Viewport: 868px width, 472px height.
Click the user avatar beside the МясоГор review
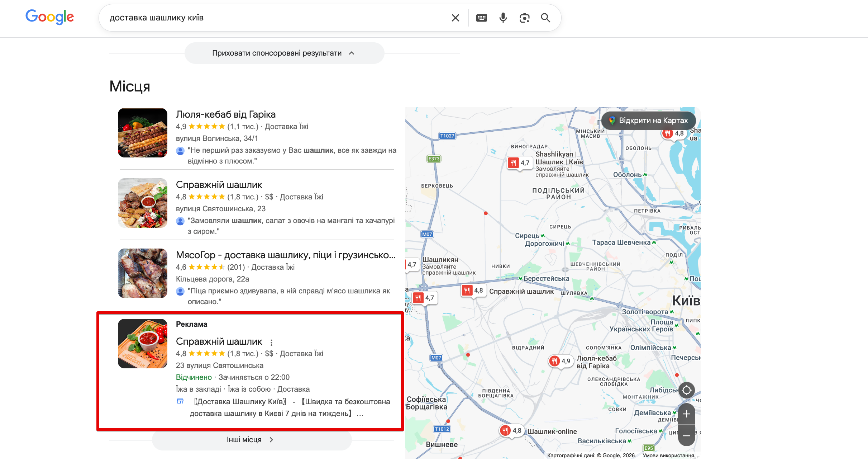(x=180, y=291)
